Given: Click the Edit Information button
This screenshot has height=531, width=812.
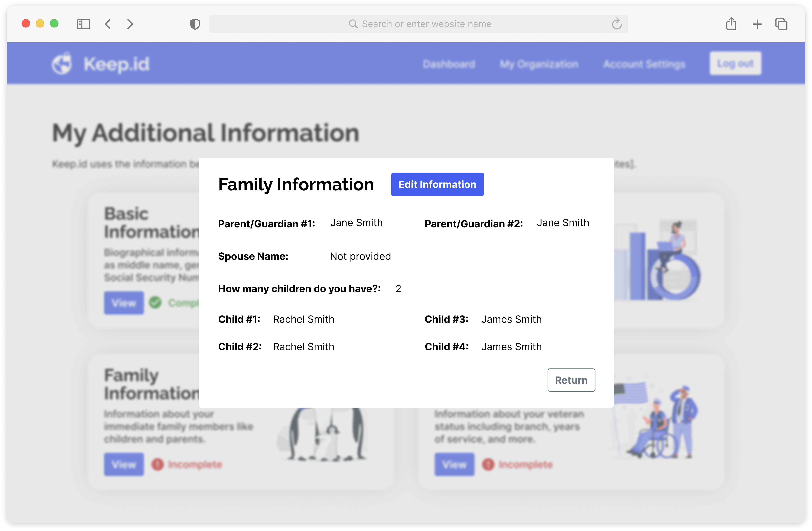Looking at the screenshot, I should coord(437,184).
